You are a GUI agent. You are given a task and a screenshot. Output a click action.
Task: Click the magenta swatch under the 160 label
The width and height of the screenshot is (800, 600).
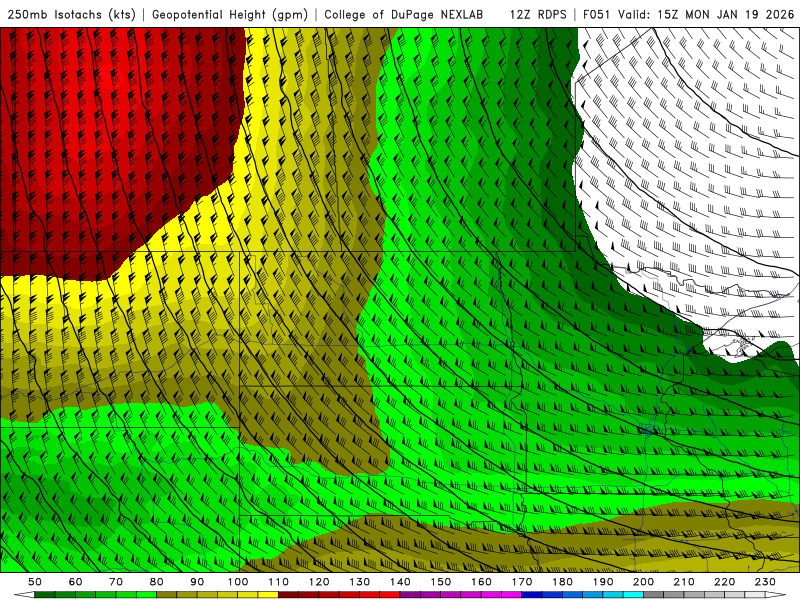pyautogui.click(x=491, y=595)
